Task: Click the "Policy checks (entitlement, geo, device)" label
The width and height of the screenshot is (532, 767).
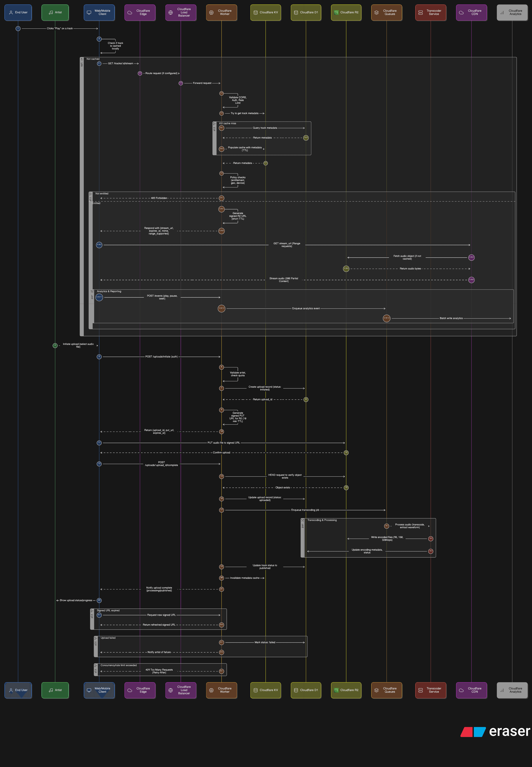Action: [238, 180]
